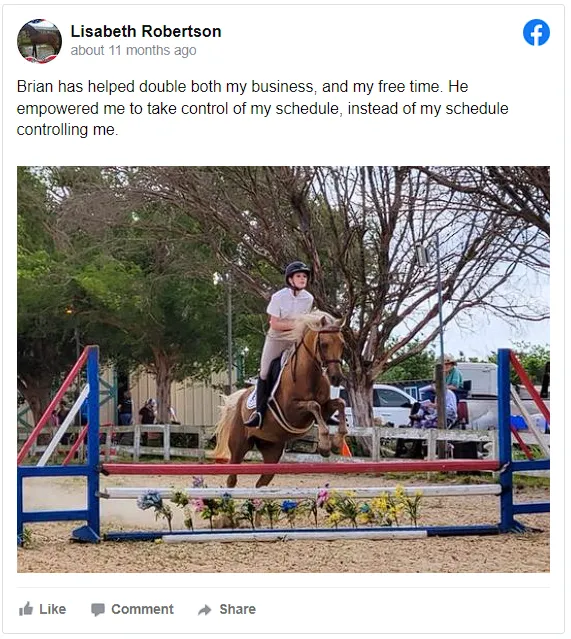The height and width of the screenshot is (639, 571).
Task: Click the red jump rail in photo
Action: (301, 467)
